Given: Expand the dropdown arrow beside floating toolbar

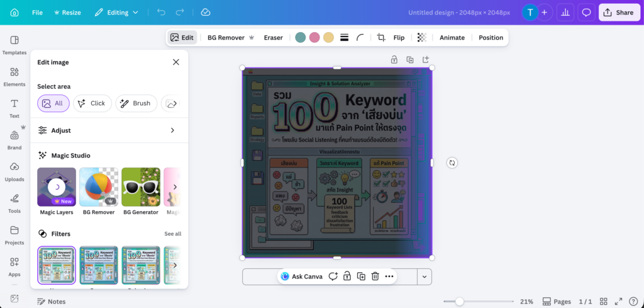Looking at the screenshot, I should (425, 277).
